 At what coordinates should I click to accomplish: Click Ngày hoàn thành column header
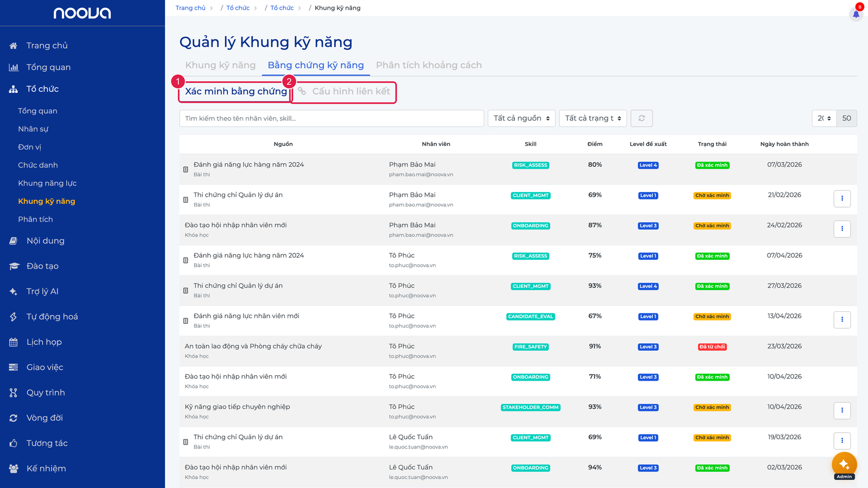(x=784, y=144)
